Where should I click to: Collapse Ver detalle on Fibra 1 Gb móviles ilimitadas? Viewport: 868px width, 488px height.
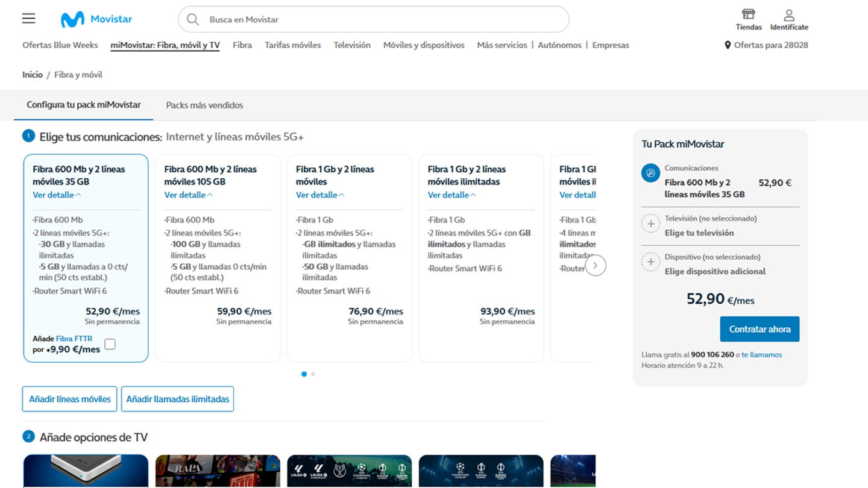click(x=452, y=195)
